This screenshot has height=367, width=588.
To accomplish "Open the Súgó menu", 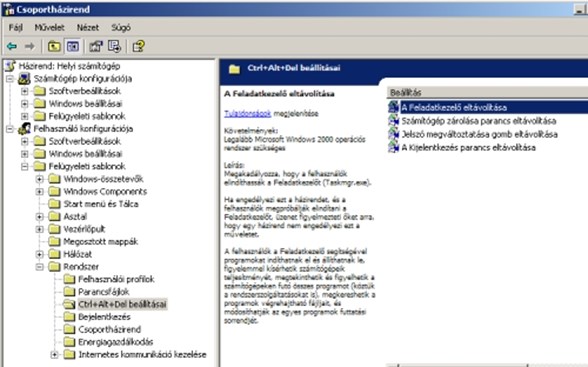I will pyautogui.click(x=121, y=27).
